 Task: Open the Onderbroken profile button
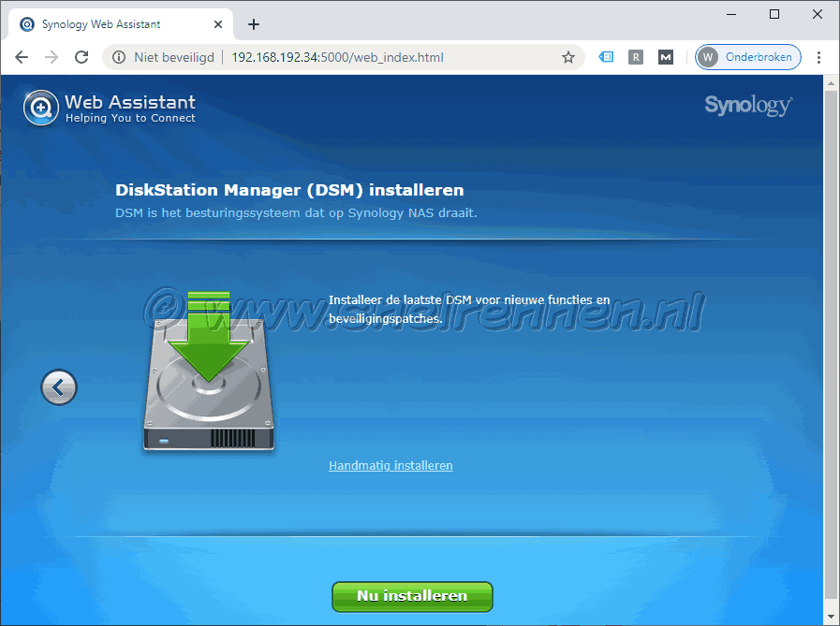click(748, 57)
